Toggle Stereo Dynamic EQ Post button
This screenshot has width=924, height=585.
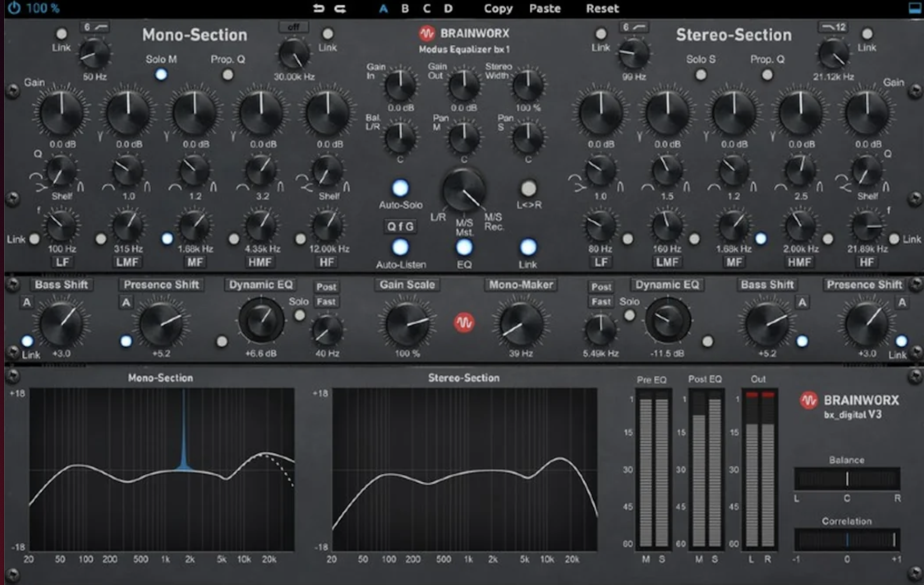[601, 287]
